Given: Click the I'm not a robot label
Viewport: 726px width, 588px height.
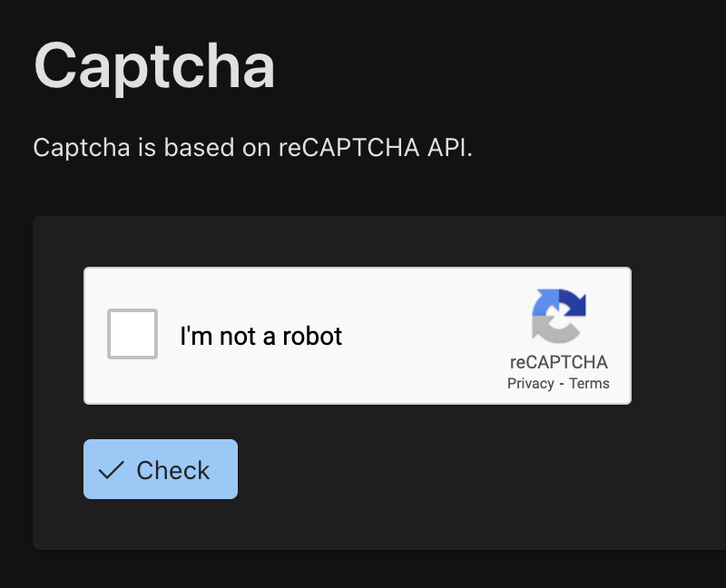Looking at the screenshot, I should click(262, 335).
